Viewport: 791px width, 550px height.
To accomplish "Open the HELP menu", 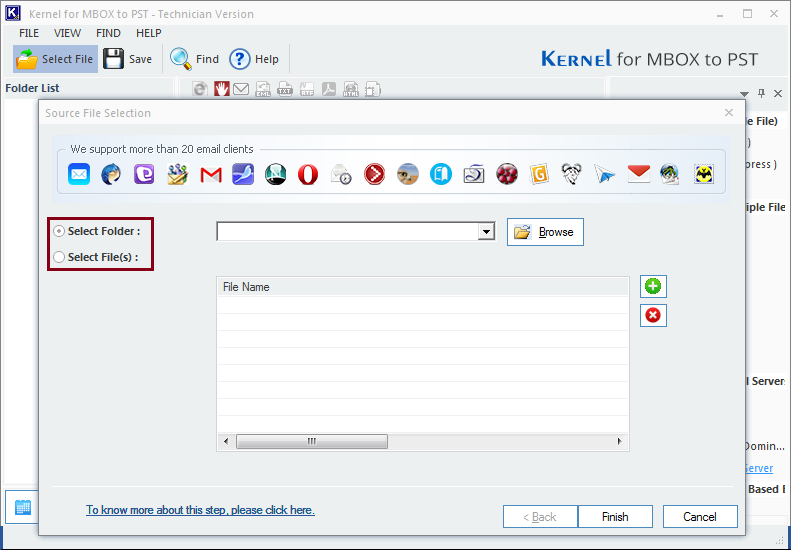I will tap(149, 33).
